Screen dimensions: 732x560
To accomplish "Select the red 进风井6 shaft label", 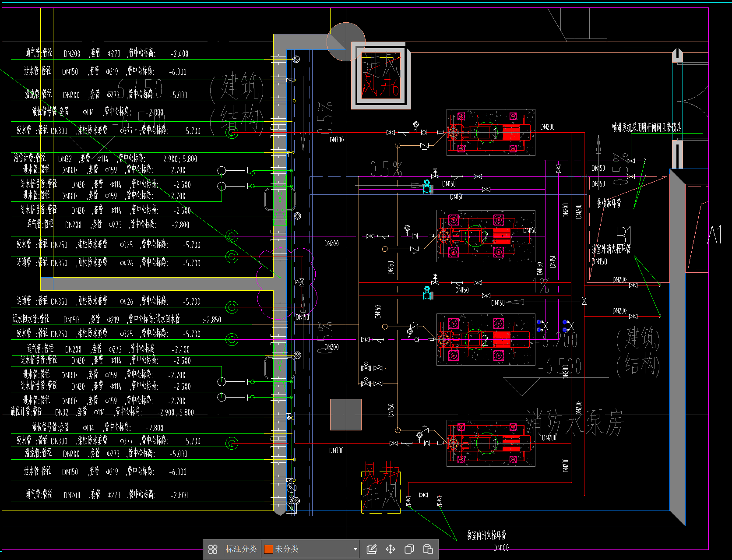I will pyautogui.click(x=380, y=75).
